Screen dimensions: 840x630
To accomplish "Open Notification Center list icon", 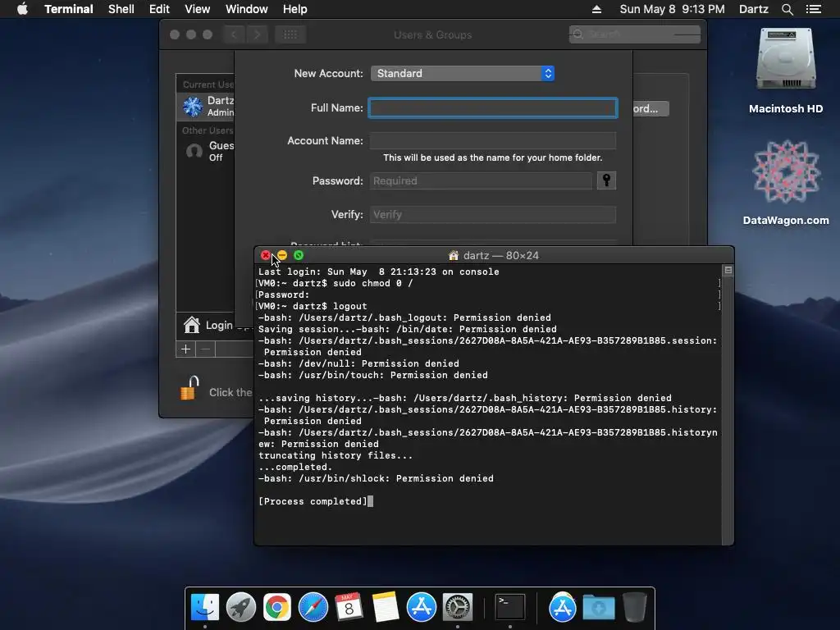I will pos(814,9).
